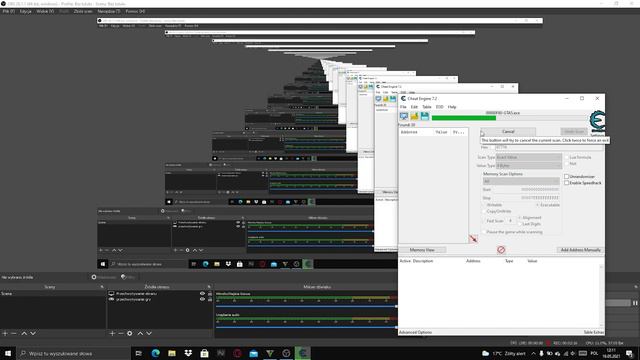
Task: Remove scene with the minus icon in Sceny
Action: (14, 333)
